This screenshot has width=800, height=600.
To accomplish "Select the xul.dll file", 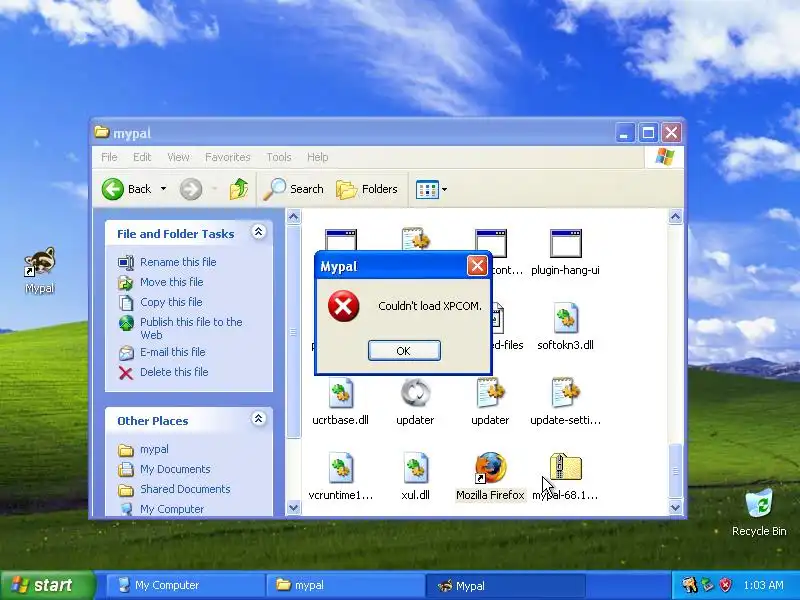I will click(x=415, y=476).
